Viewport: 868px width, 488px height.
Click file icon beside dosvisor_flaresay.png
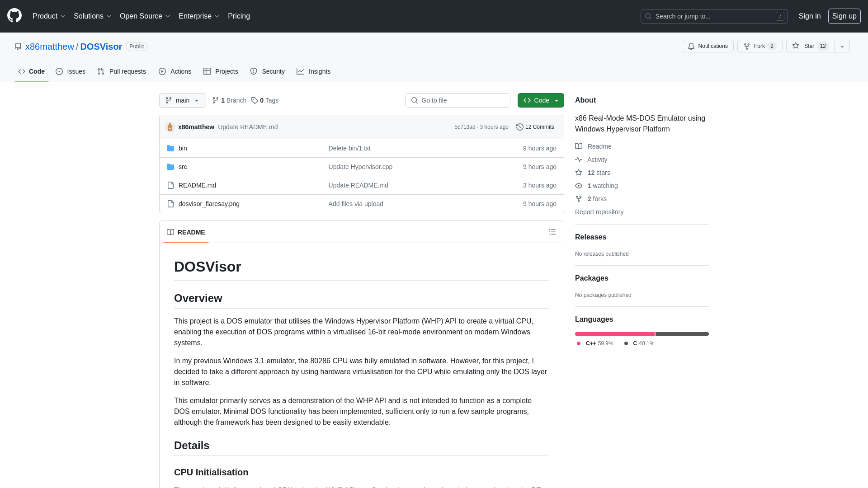[170, 204]
